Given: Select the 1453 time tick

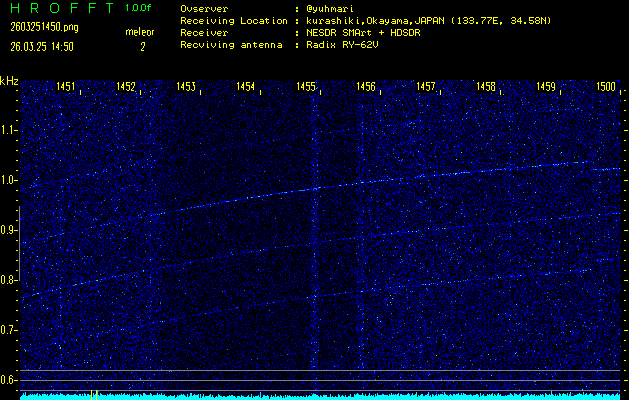Looking at the screenshot, I should click(x=186, y=87).
